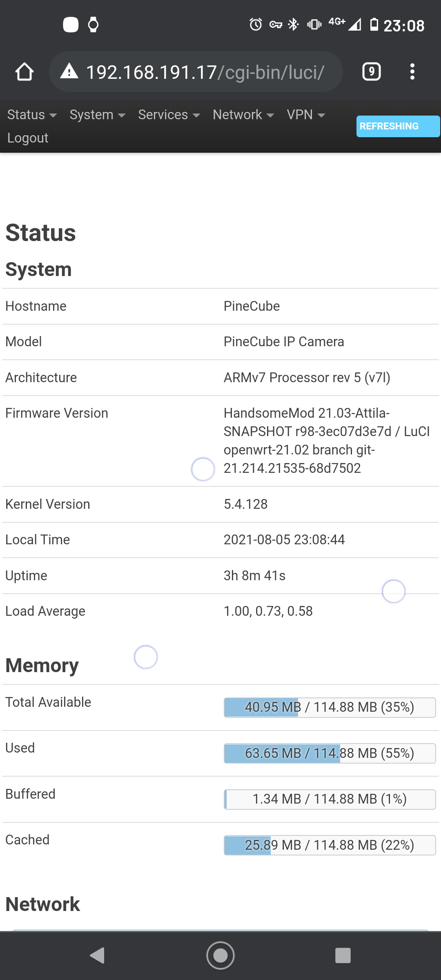Viewport: 441px width, 980px height.
Task: Open the Network navigation menu
Action: pyautogui.click(x=243, y=115)
